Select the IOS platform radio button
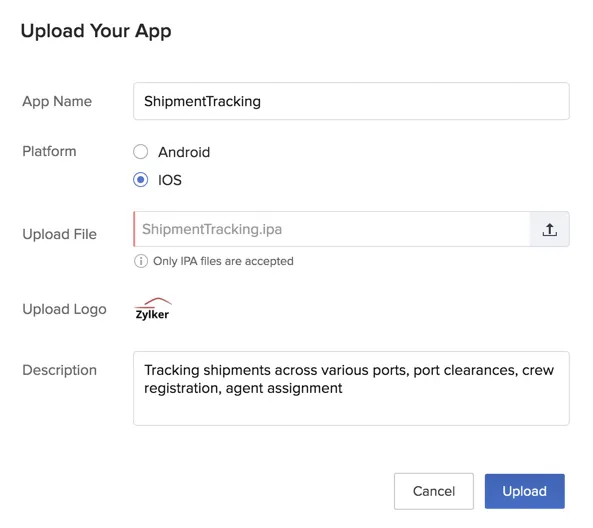The height and width of the screenshot is (528, 593). point(140,180)
